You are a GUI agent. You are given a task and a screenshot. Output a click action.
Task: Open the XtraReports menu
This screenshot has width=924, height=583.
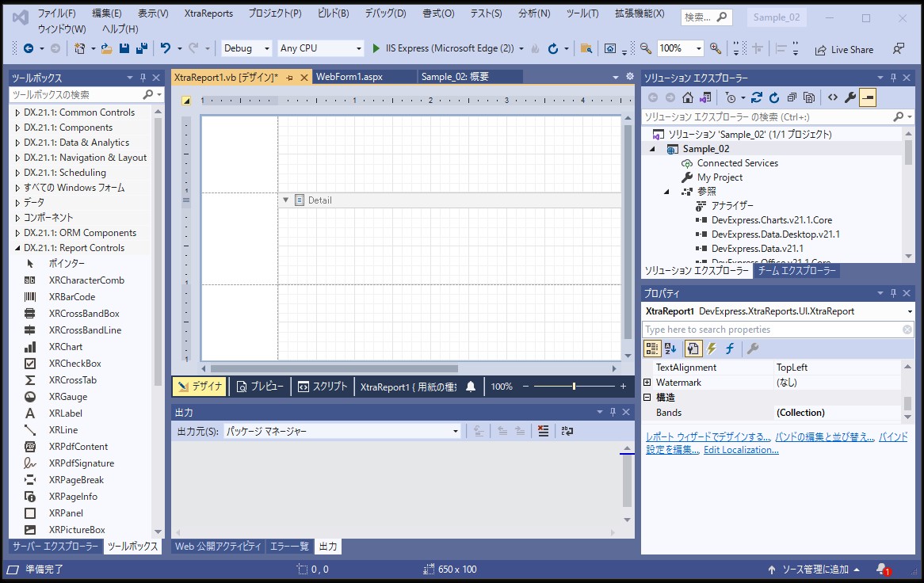coord(208,13)
